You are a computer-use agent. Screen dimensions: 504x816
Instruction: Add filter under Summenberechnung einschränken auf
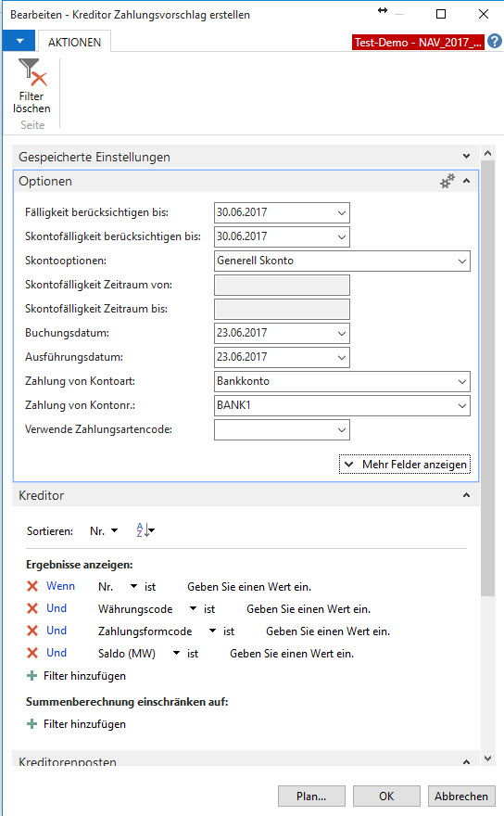click(x=77, y=724)
